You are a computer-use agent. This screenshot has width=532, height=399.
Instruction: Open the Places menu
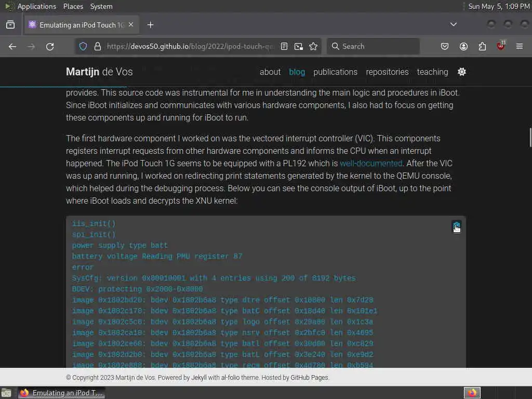(73, 6)
